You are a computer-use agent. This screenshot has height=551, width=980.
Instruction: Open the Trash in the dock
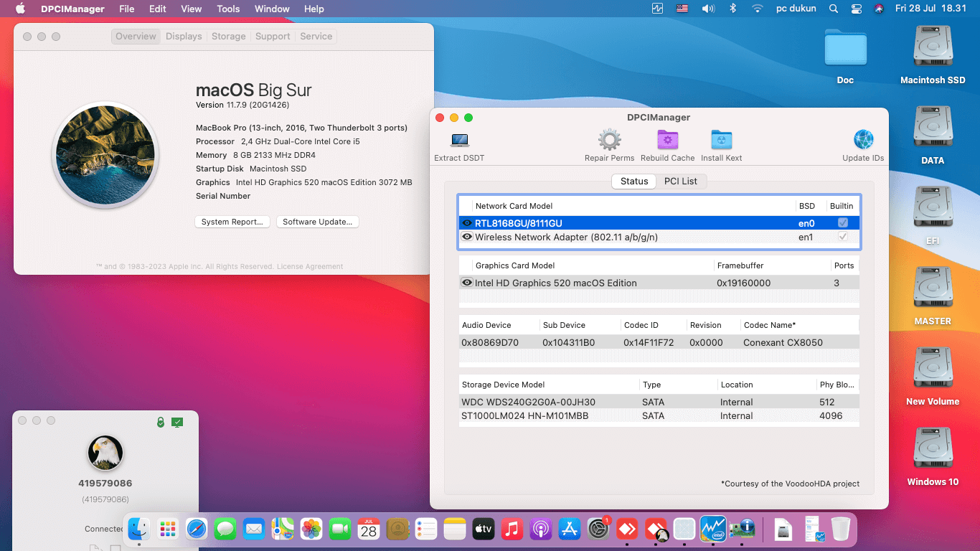(x=841, y=529)
